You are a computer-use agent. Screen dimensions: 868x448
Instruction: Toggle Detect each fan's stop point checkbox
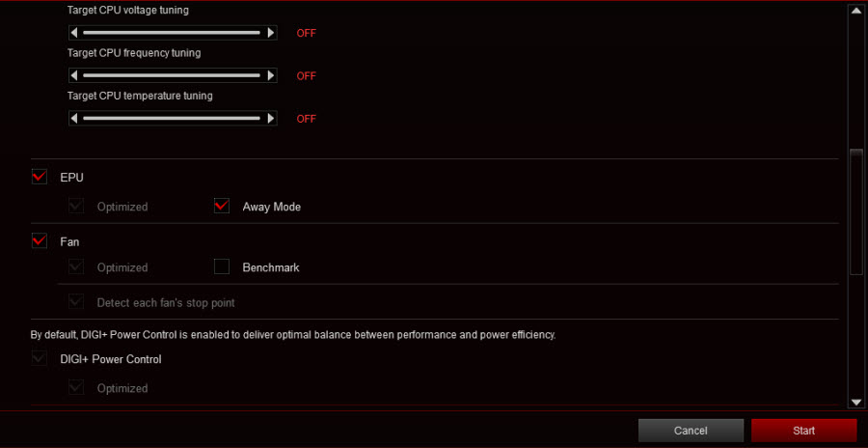point(76,302)
